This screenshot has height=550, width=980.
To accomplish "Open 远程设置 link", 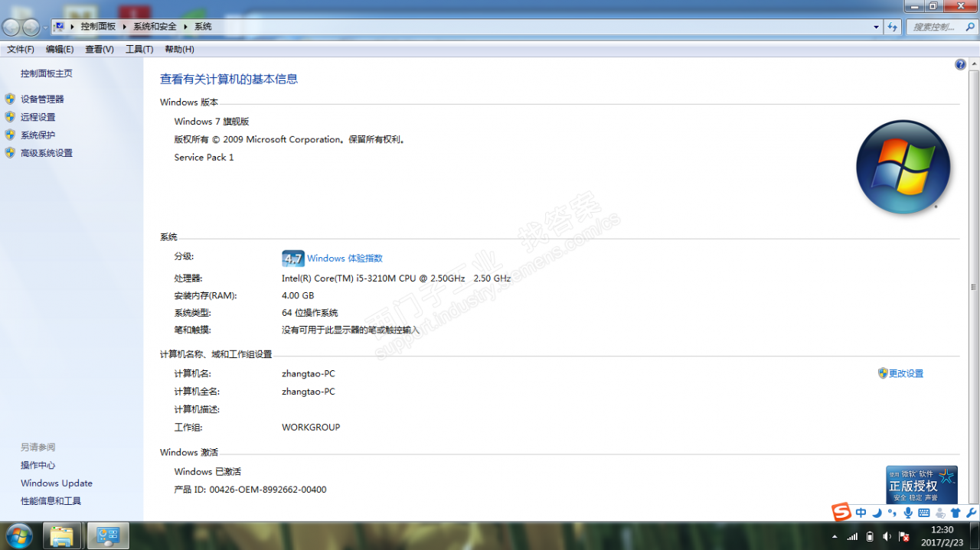I will [x=38, y=117].
